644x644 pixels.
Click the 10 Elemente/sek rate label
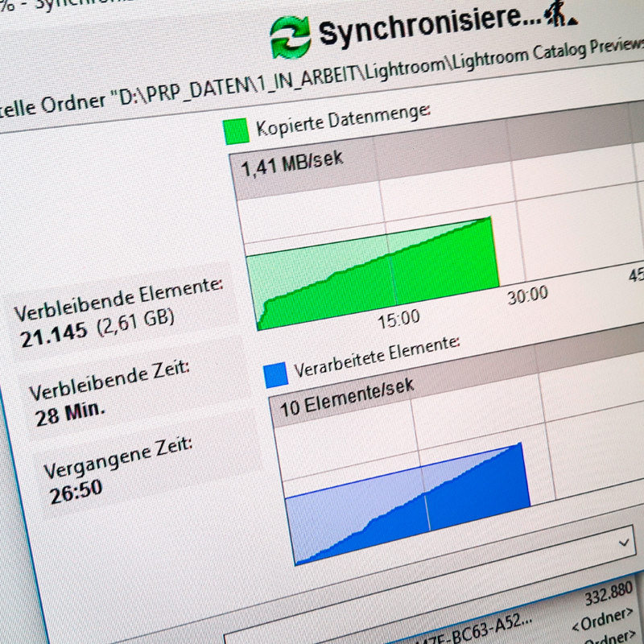(347, 397)
